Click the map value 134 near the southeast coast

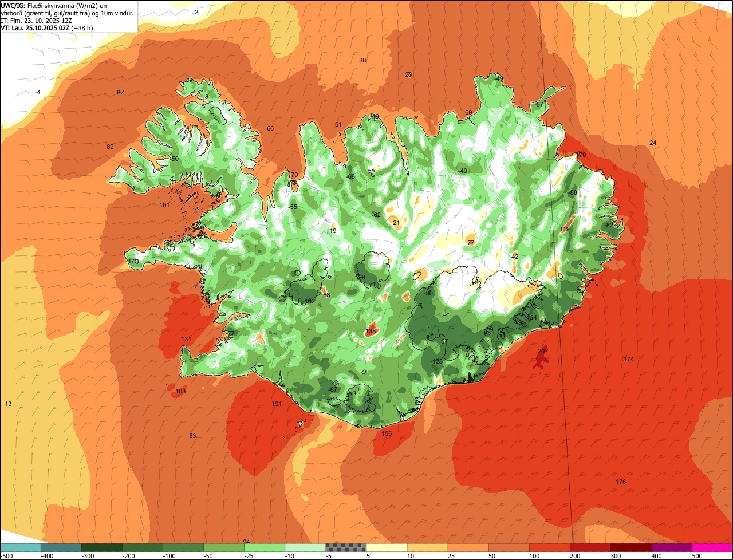point(531,317)
